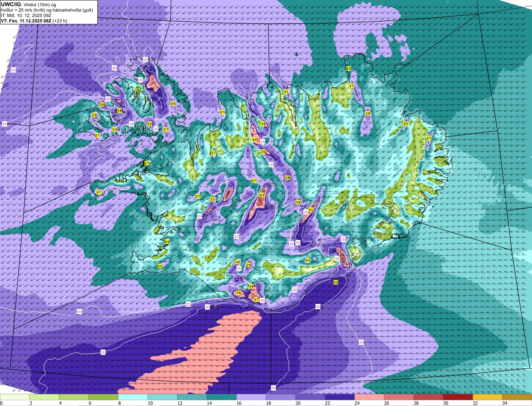Click the legend scale number 8
532x406 pixels.
119,403
